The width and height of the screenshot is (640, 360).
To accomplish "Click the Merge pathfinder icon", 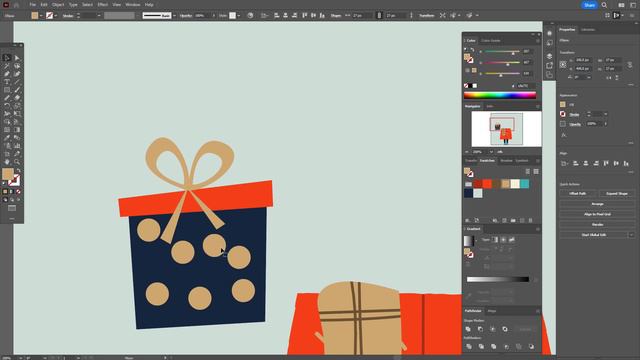I will pos(493,347).
